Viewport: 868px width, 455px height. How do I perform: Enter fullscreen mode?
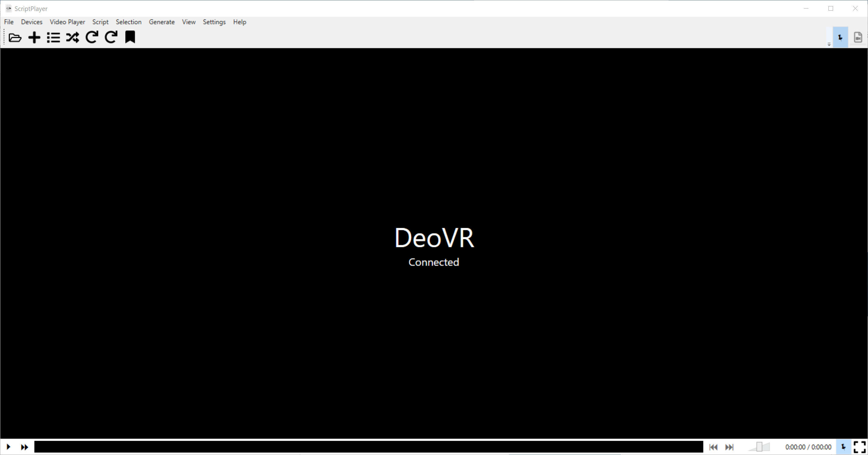point(859,447)
